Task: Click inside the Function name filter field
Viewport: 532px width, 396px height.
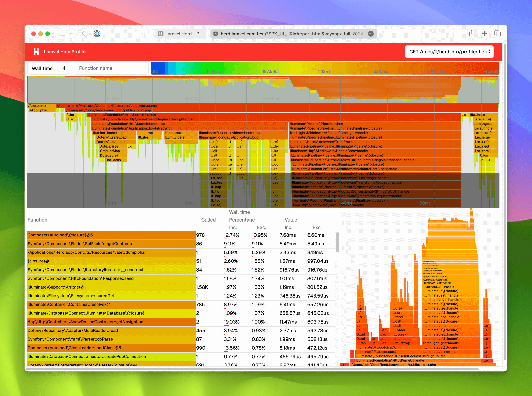Action: click(x=111, y=68)
